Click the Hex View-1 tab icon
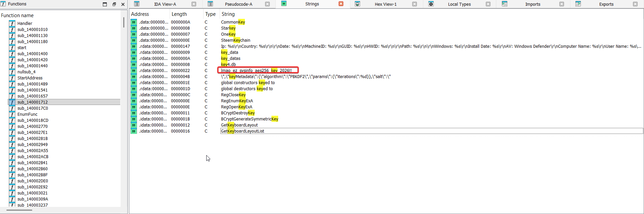This screenshot has height=214, width=644. click(357, 4)
